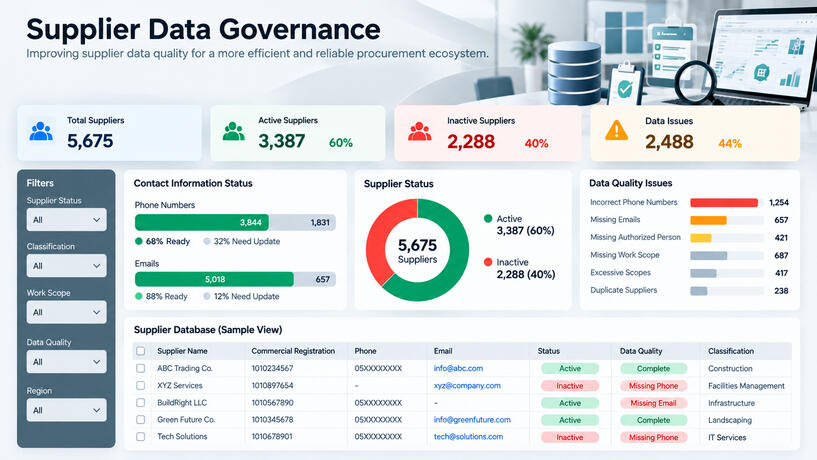Sort by Classification column header

pyautogui.click(x=731, y=351)
